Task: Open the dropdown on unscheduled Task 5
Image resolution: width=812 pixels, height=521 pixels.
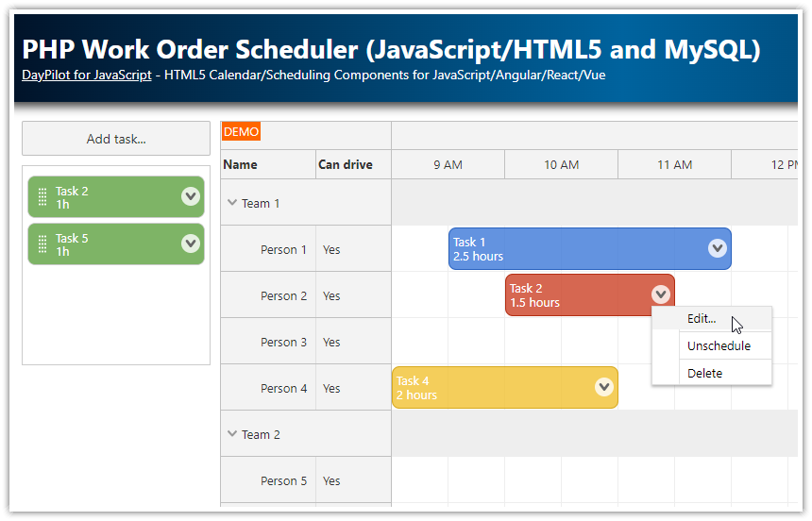Action: click(x=191, y=244)
